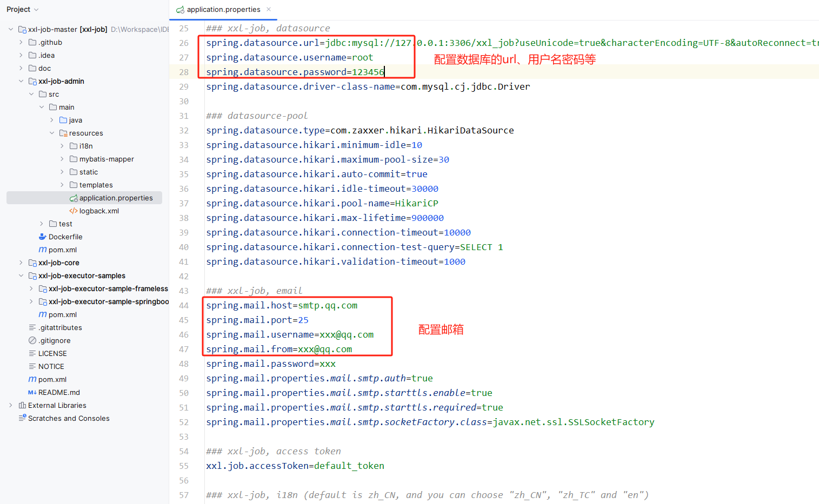Viewport: 819px width, 504px height.
Task: Expand the java folder
Action: tap(52, 120)
